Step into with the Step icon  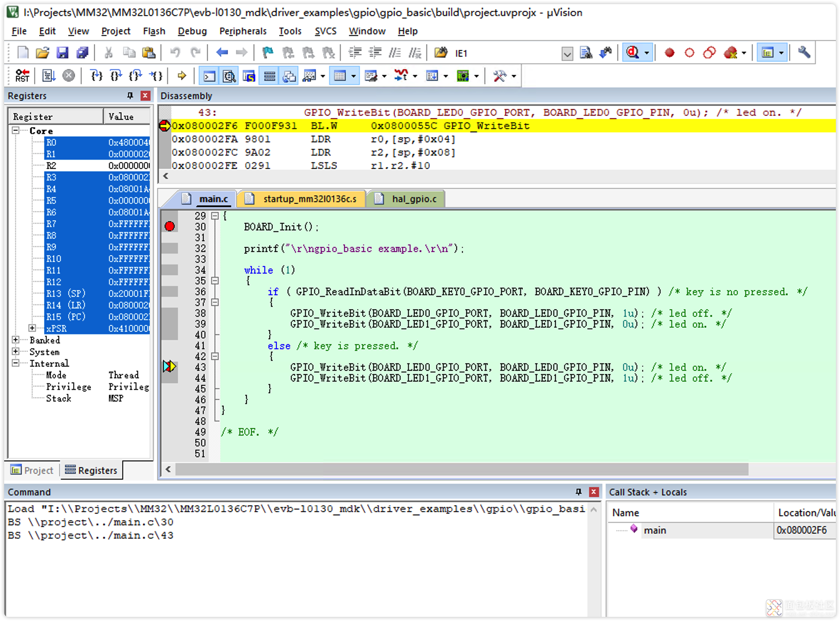pos(96,76)
